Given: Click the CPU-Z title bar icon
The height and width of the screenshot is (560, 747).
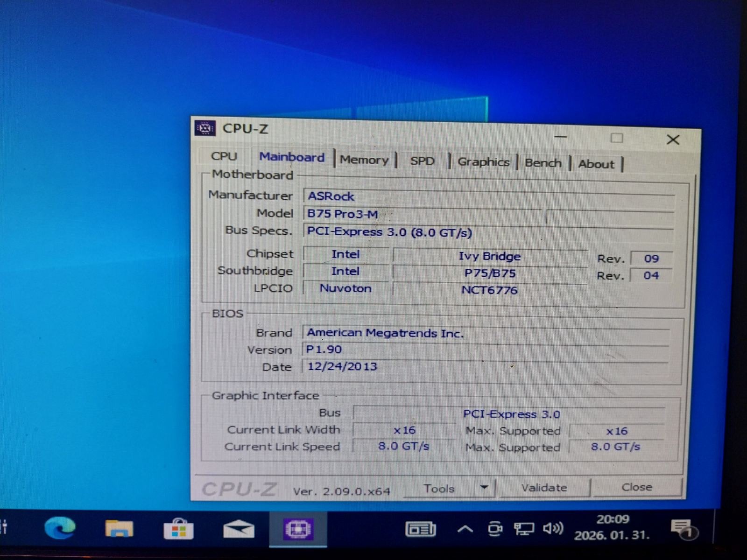Looking at the screenshot, I should point(205,128).
